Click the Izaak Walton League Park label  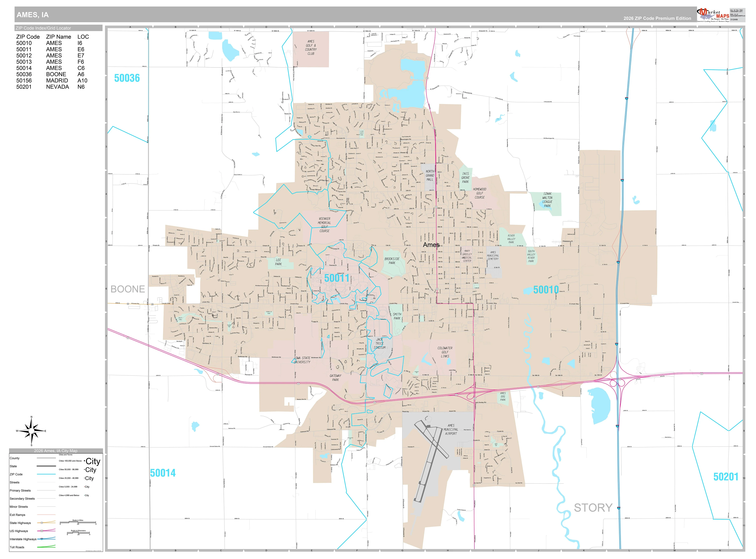(547, 200)
